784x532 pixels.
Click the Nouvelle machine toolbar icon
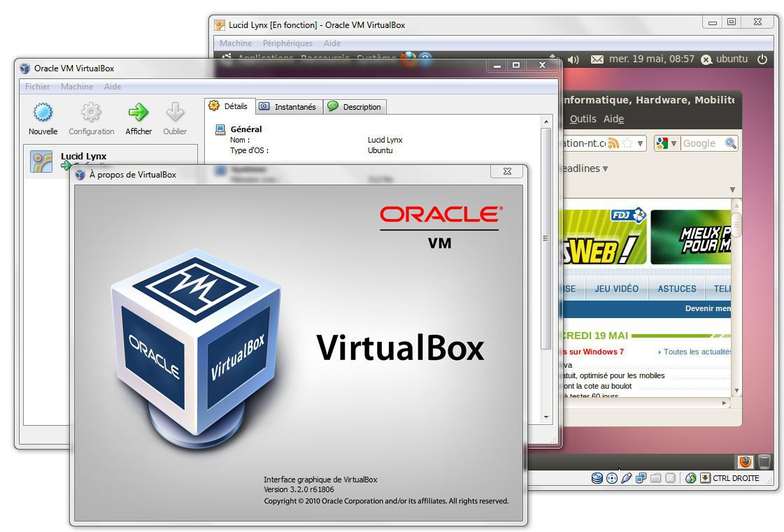(x=43, y=113)
